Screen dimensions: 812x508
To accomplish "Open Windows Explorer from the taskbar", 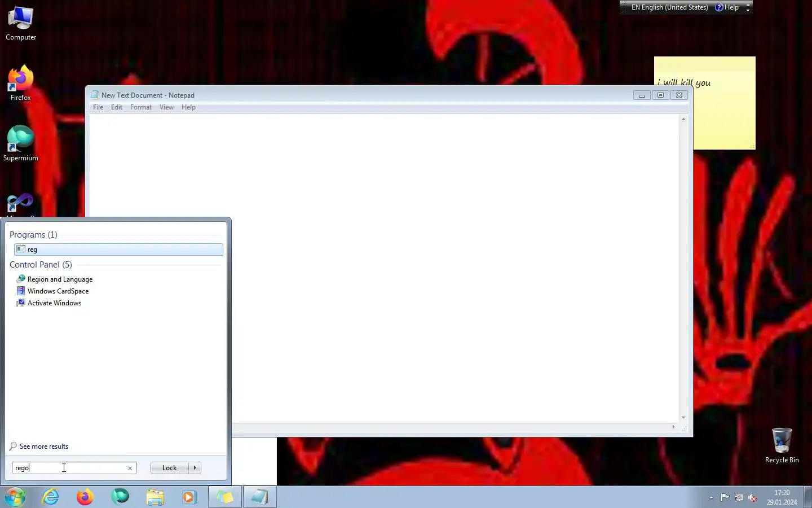I will tap(155, 497).
